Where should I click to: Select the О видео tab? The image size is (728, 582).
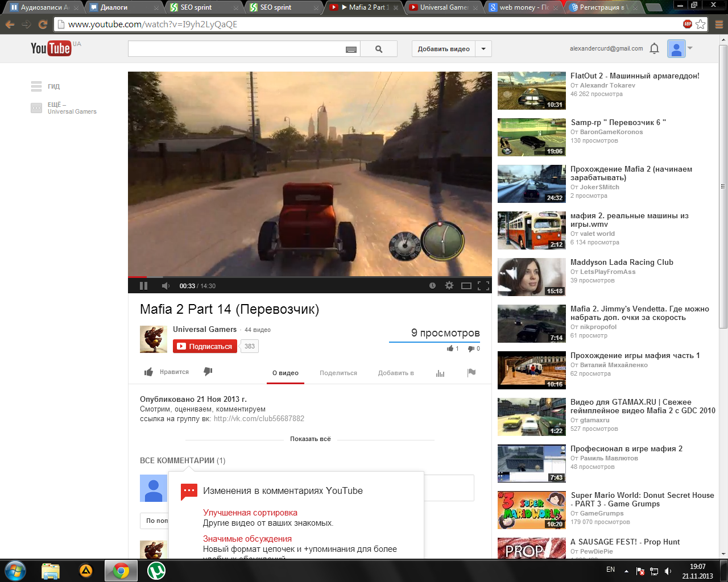click(x=286, y=373)
